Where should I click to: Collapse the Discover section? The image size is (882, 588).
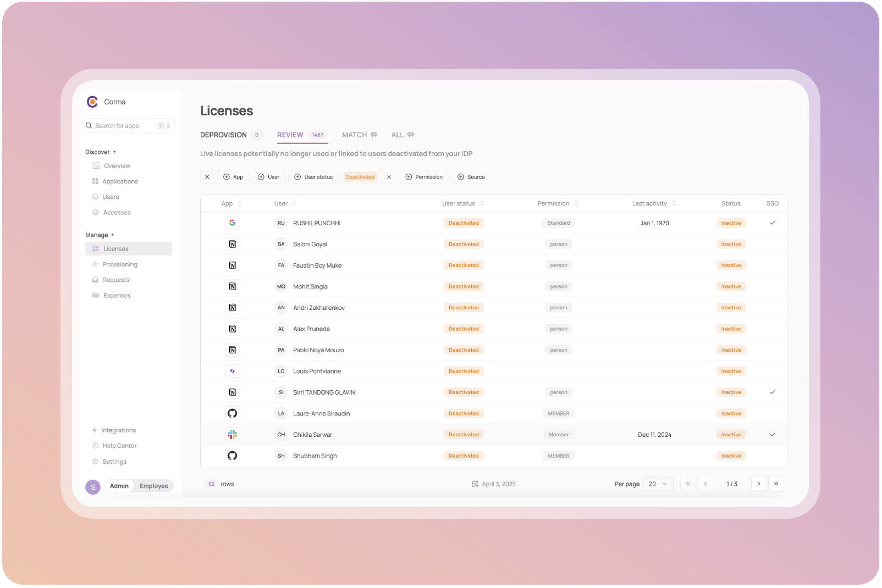[101, 152]
